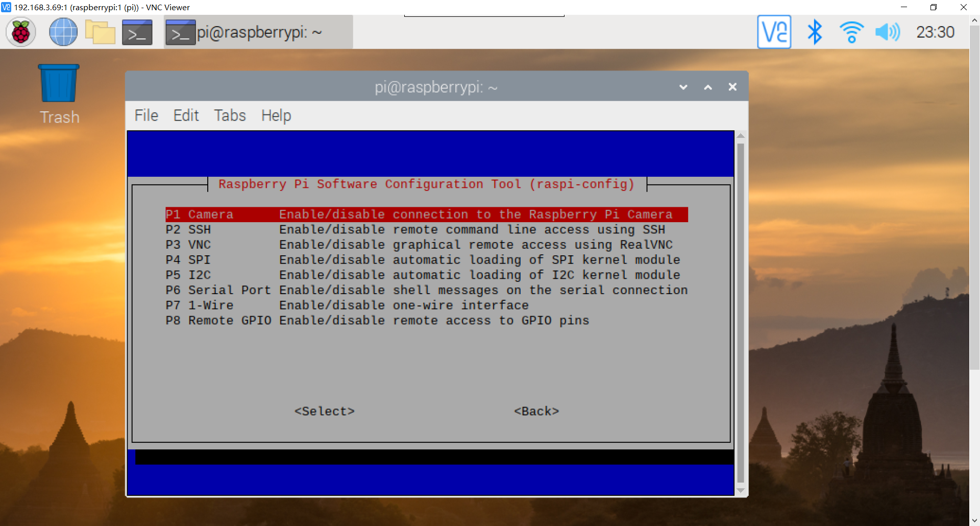Screen dimensions: 980x526
Task: Switch to pi@raspberrypi taskbar window button
Action: 258,32
